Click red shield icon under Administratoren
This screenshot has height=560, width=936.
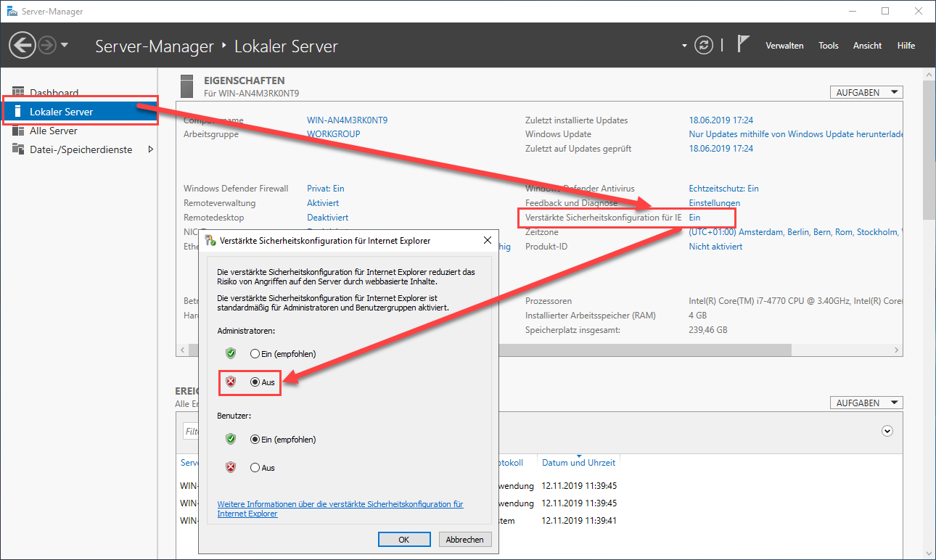231,382
